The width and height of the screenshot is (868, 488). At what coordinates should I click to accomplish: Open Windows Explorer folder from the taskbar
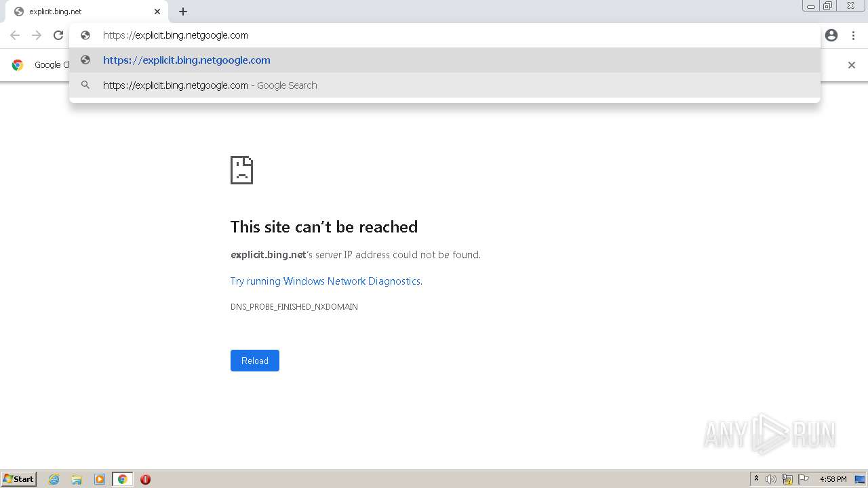[x=77, y=479]
